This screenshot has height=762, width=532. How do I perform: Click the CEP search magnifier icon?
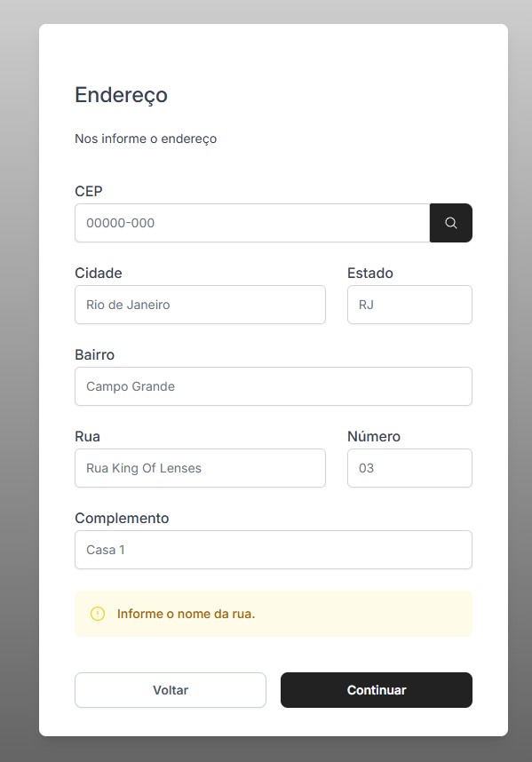451,223
